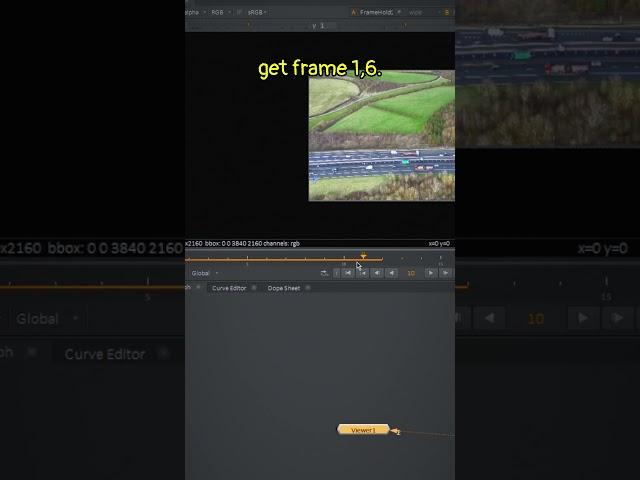This screenshot has width=640, height=480.
Task: Close the Curve Editor tab
Action: tap(254, 288)
